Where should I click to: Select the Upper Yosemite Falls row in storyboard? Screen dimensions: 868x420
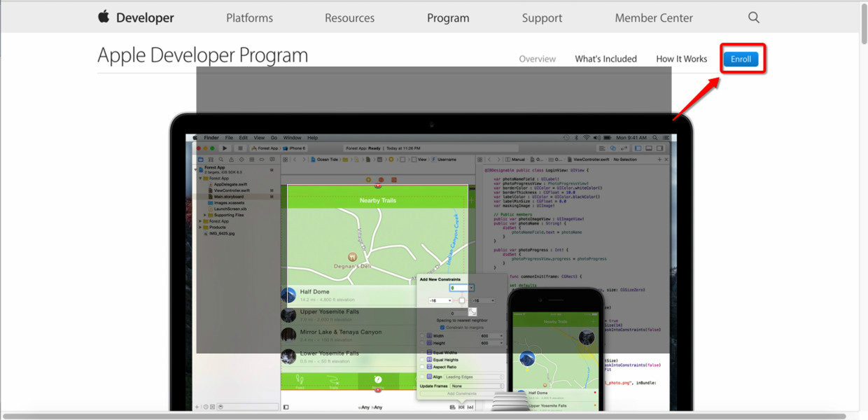[x=349, y=315]
